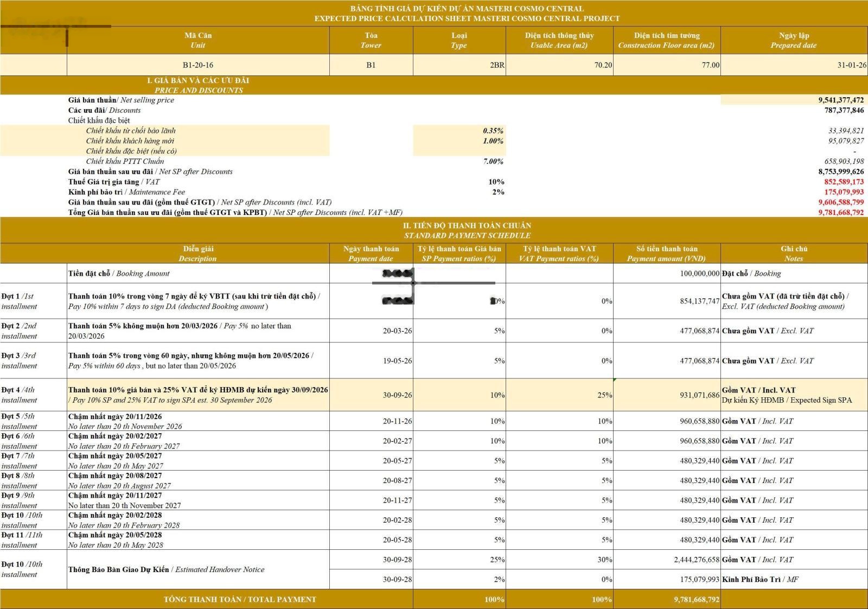The width and height of the screenshot is (868, 609).
Task: Click the Usable Area value 70.20
Action: [x=559, y=65]
